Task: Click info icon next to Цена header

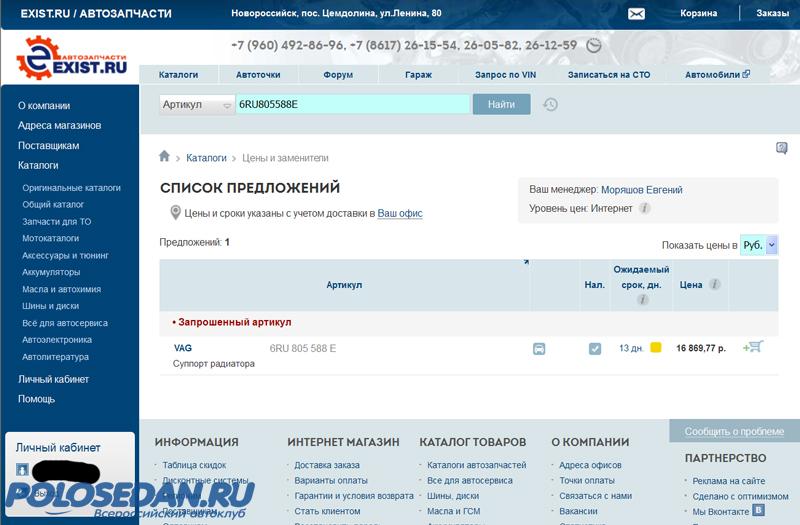Action: [x=715, y=284]
